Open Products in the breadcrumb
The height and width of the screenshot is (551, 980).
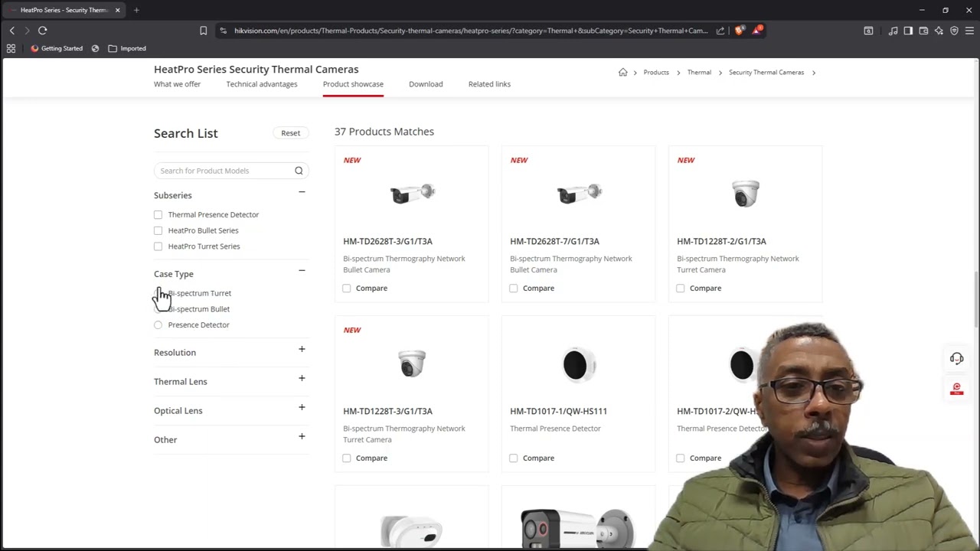(x=656, y=72)
